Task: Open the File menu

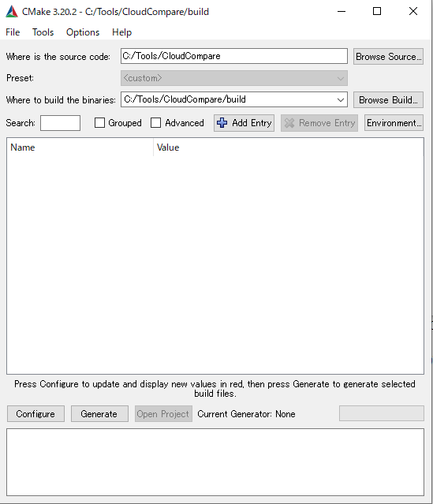Action: point(13,32)
